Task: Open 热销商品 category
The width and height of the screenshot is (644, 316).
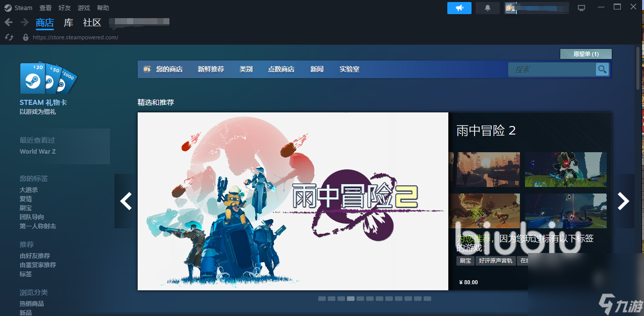Action: [32, 303]
